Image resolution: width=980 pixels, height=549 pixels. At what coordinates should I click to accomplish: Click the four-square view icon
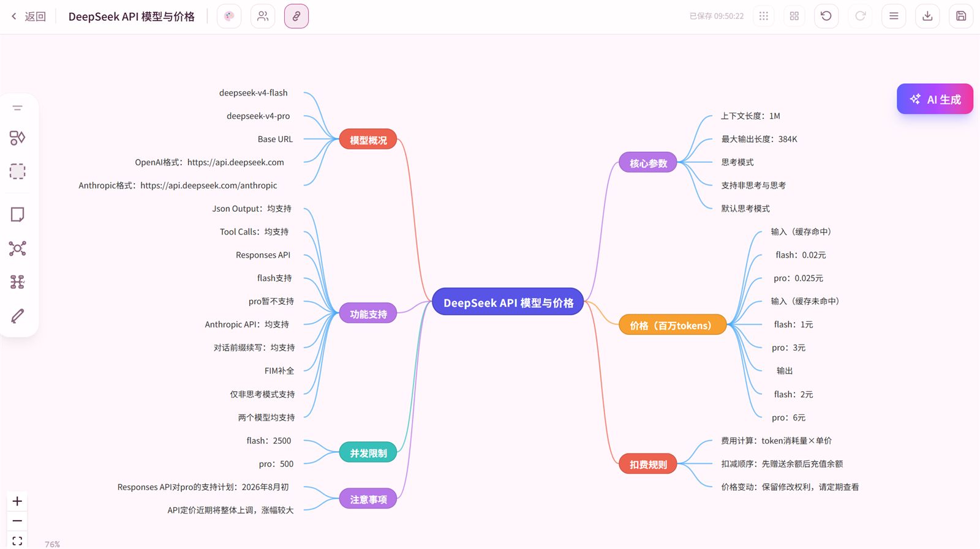click(x=794, y=17)
